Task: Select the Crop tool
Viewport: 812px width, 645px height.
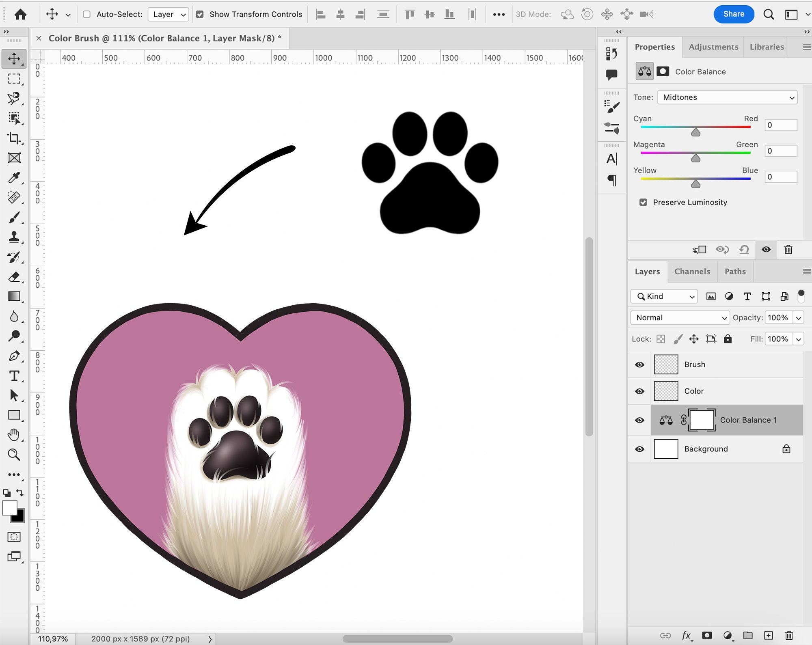Action: pos(15,138)
